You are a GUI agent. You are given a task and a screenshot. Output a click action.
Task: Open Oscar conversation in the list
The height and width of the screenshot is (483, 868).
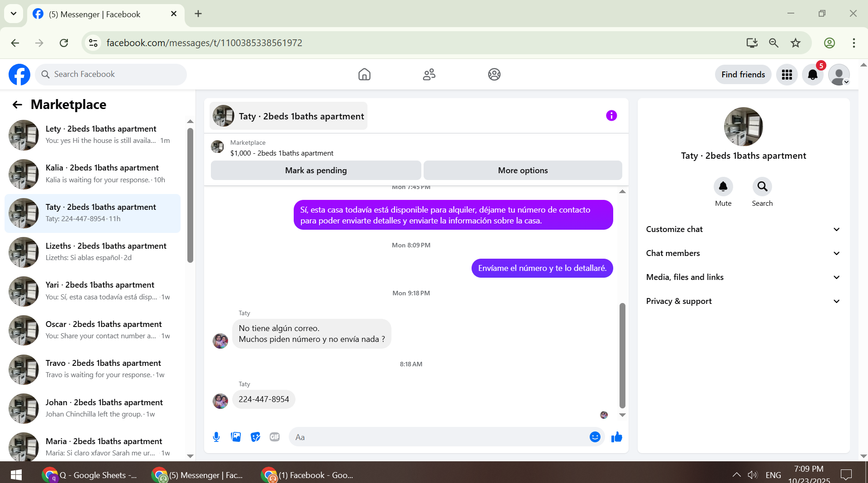[x=92, y=331]
